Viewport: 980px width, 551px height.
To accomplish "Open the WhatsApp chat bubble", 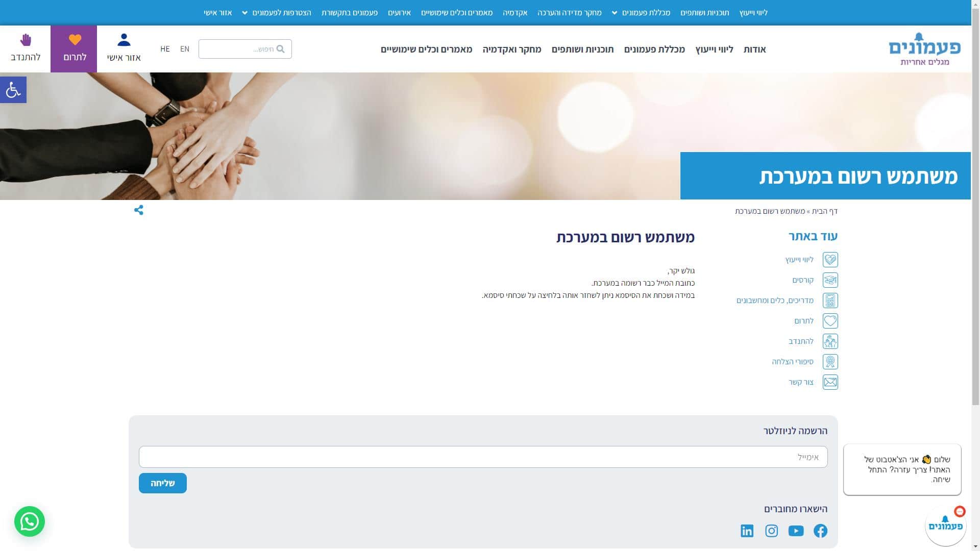I will [30, 521].
